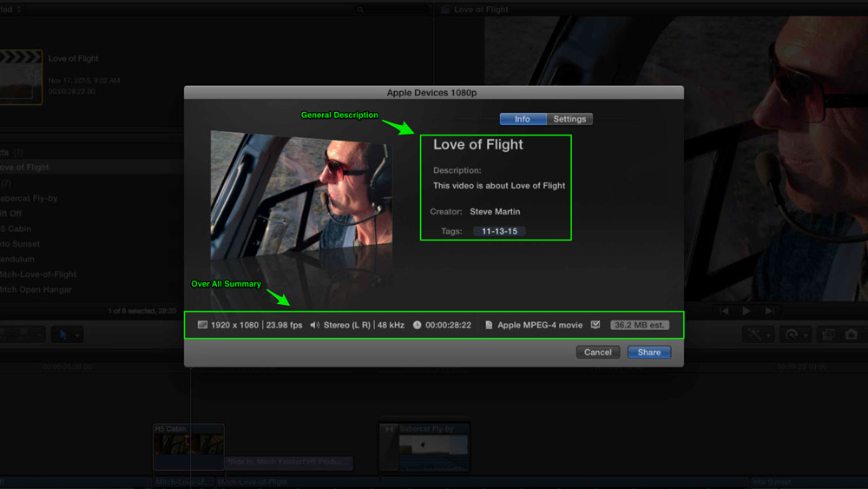This screenshot has height=489, width=868.
Task: Select the H5 Cabin timeline clip
Action: coord(188,446)
